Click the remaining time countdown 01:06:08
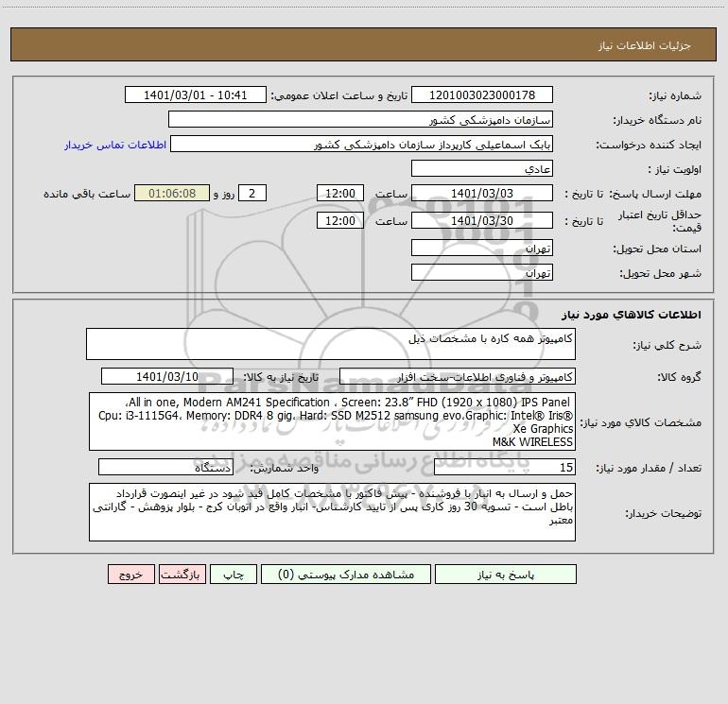 [x=172, y=194]
